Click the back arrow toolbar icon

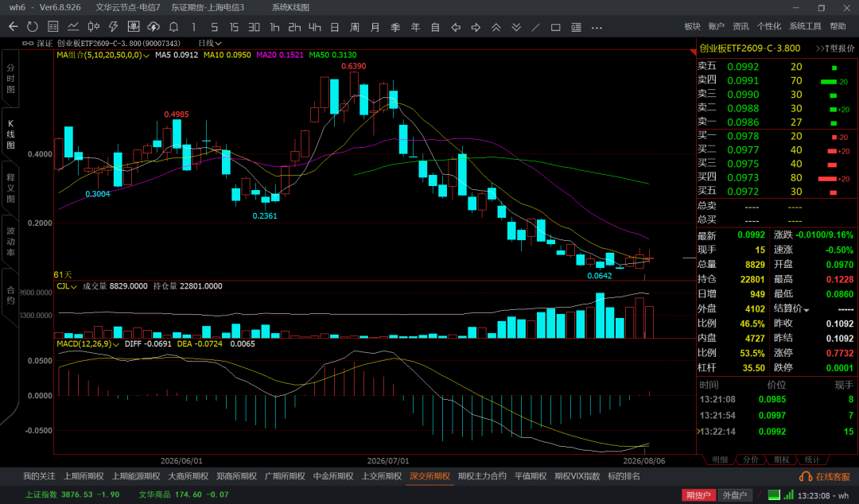pyautogui.click(x=14, y=26)
